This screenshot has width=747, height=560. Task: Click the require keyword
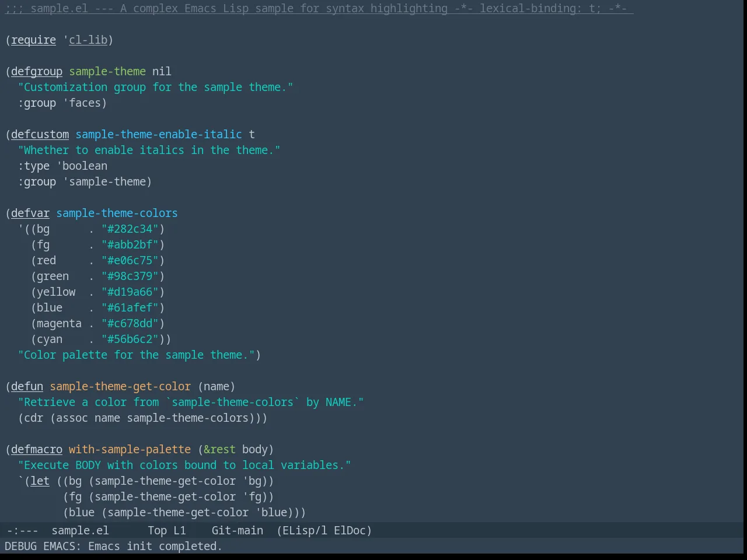coord(33,40)
